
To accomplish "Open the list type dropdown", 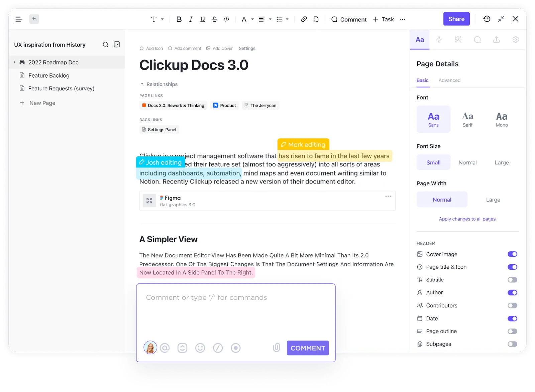I will (x=283, y=19).
